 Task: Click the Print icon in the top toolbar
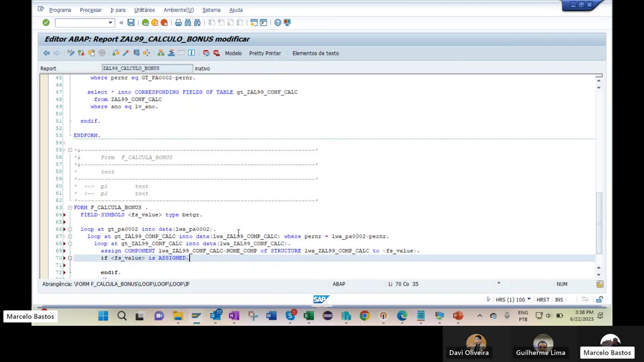tap(178, 23)
